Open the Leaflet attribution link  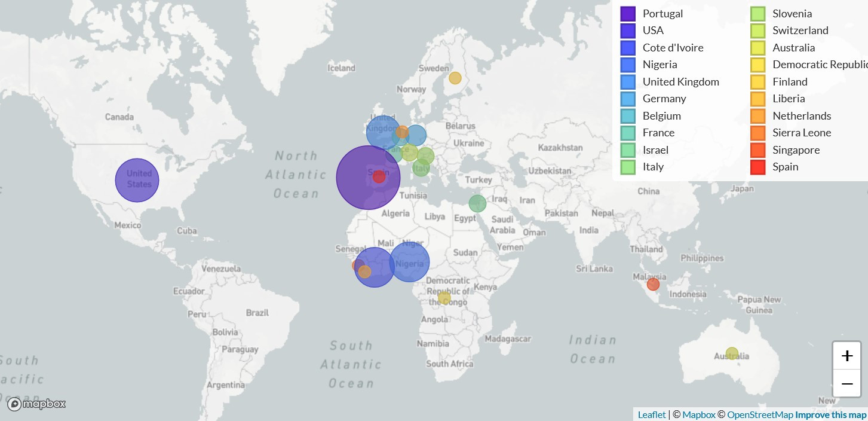tap(651, 414)
